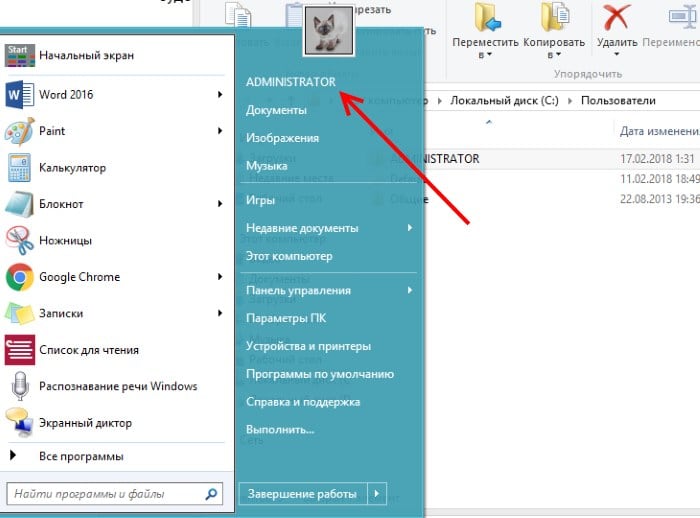Click the Найти программы и файлы search field
The image size is (700, 518).
(x=105, y=494)
